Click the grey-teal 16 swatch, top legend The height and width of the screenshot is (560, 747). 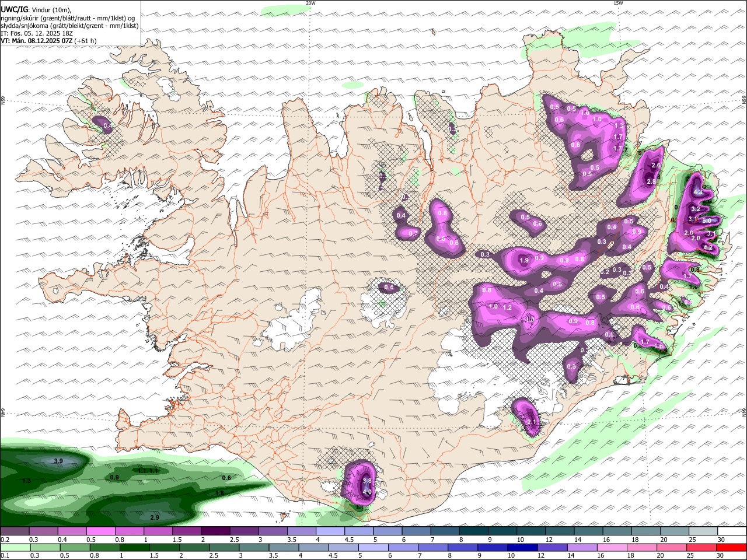[x=617, y=531]
